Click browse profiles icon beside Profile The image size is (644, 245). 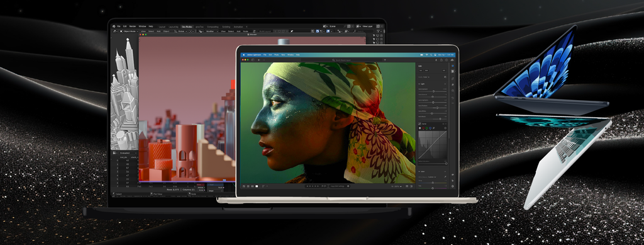[x=445, y=77]
